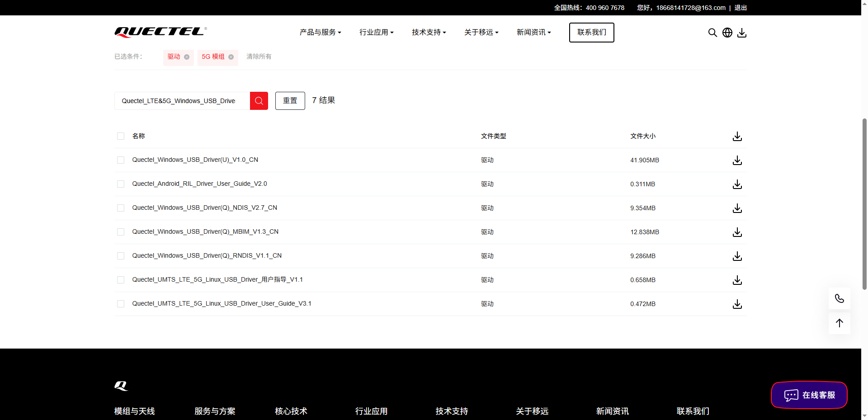This screenshot has height=420, width=868.
Task: Open footer 新闻资讯 link
Action: [x=613, y=411]
